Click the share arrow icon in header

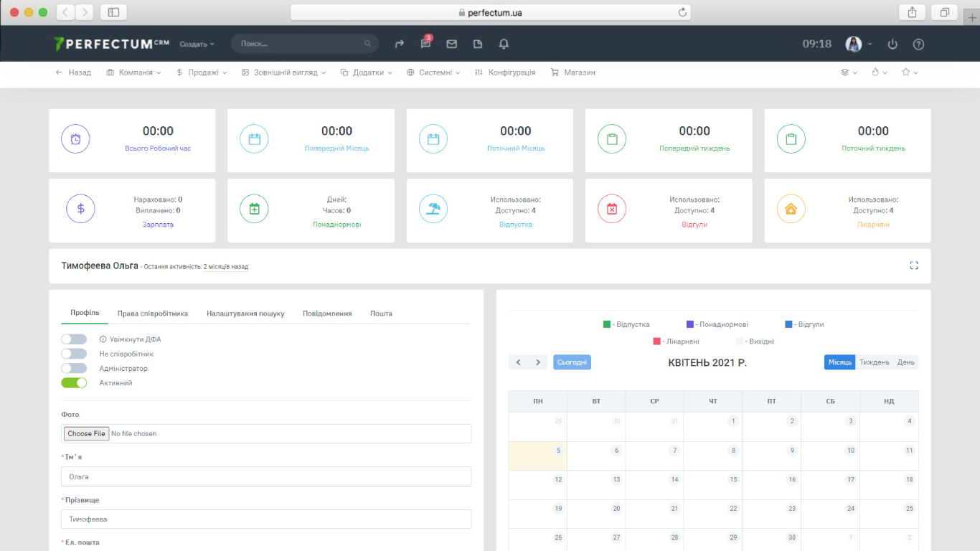tap(400, 44)
